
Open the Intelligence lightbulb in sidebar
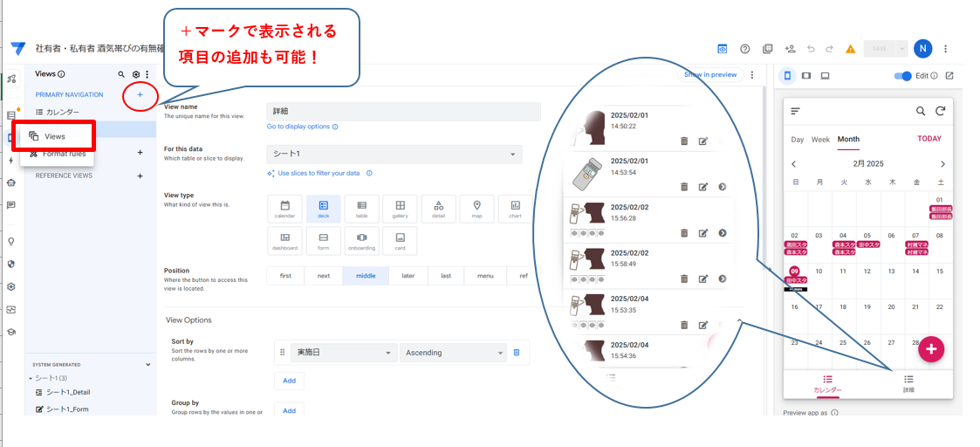[10, 242]
